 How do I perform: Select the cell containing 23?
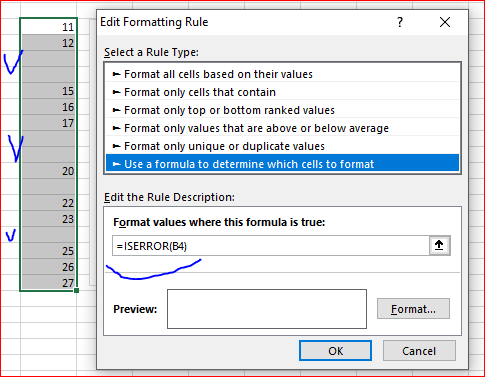[x=49, y=219]
